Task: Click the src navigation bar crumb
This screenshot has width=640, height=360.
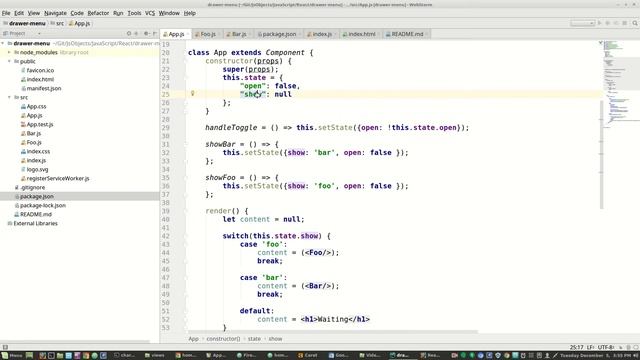Action: click(58, 23)
